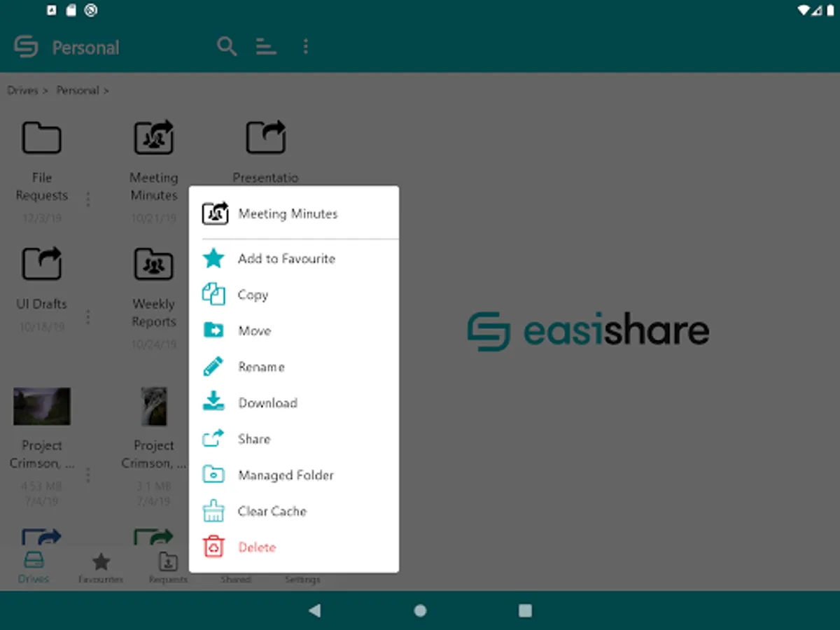
Task: Click the Clear Cache broom icon
Action: 213,510
